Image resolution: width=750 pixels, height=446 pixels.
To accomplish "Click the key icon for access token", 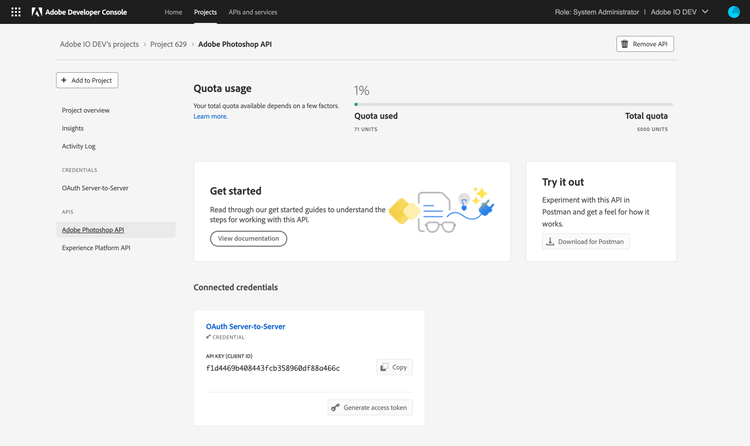I will [336, 407].
